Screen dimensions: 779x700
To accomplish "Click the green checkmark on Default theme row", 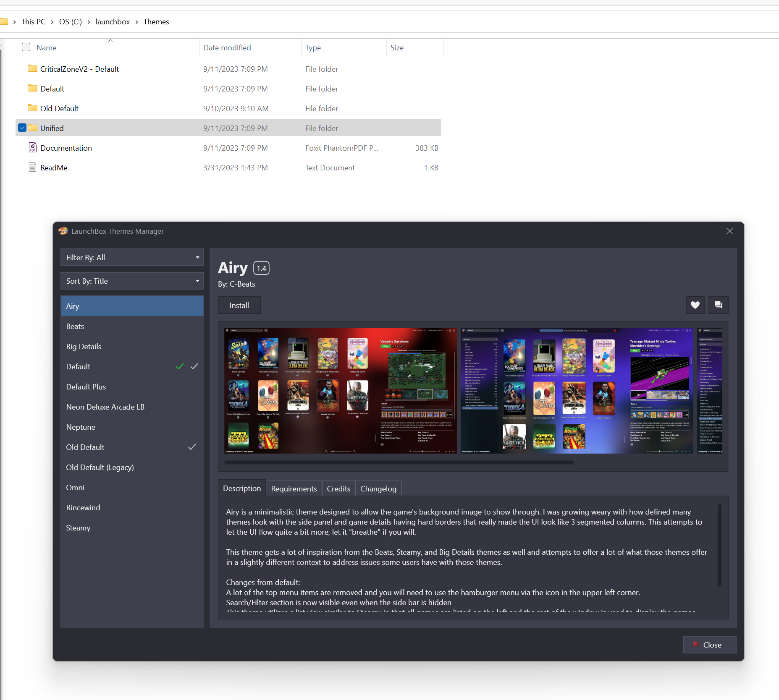I will (180, 366).
